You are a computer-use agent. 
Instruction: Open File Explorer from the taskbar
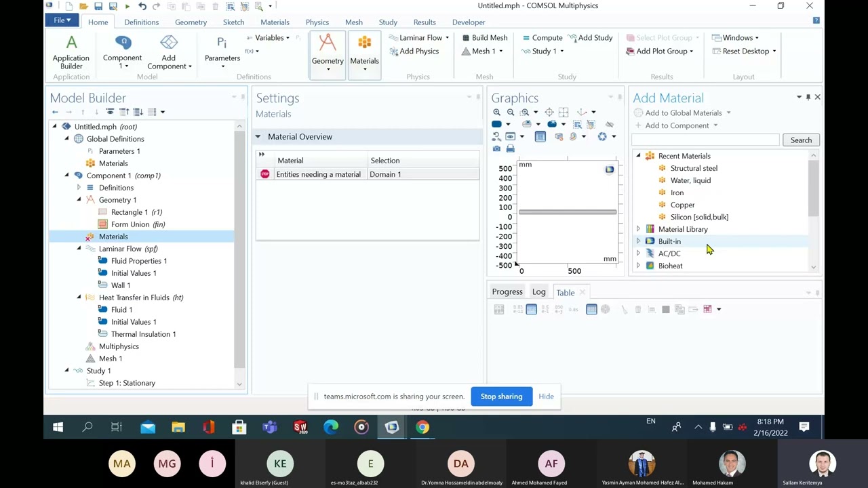point(178,427)
